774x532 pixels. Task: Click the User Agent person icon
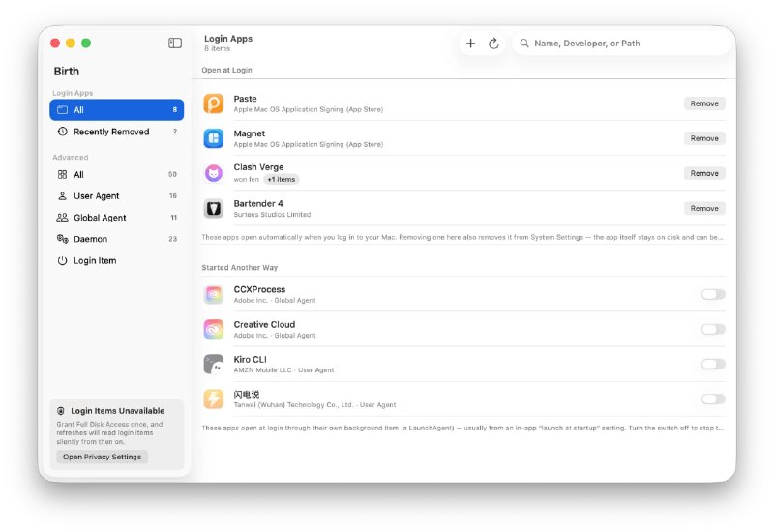62,196
